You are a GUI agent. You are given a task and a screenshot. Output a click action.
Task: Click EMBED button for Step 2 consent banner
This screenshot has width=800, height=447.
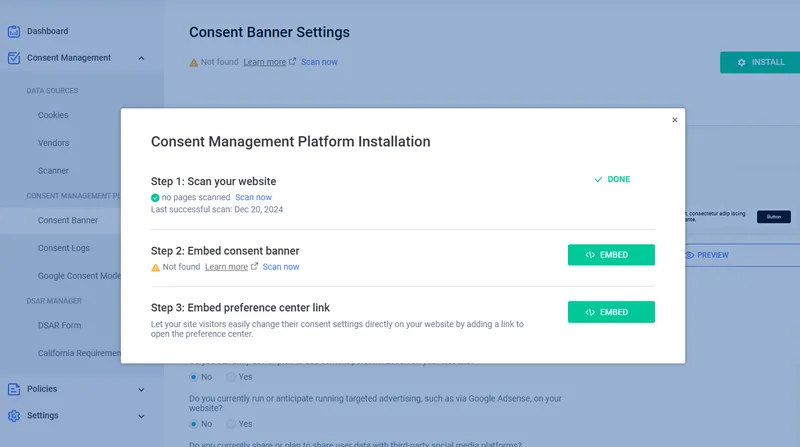pyautogui.click(x=611, y=255)
